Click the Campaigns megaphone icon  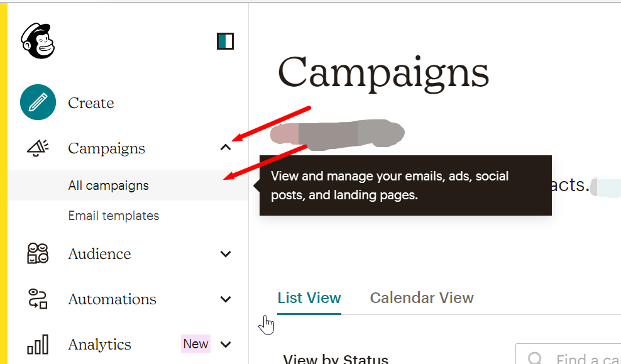[x=38, y=148]
